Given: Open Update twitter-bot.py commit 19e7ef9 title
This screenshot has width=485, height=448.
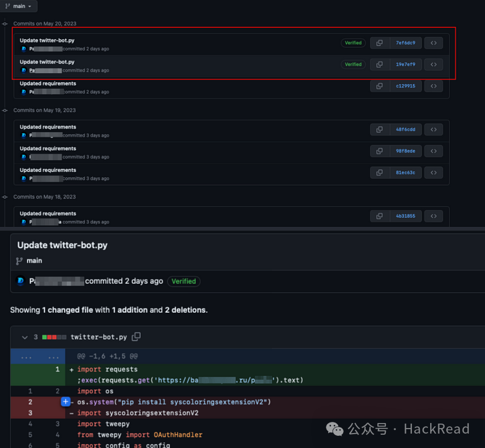Looking at the screenshot, I should coord(47,62).
